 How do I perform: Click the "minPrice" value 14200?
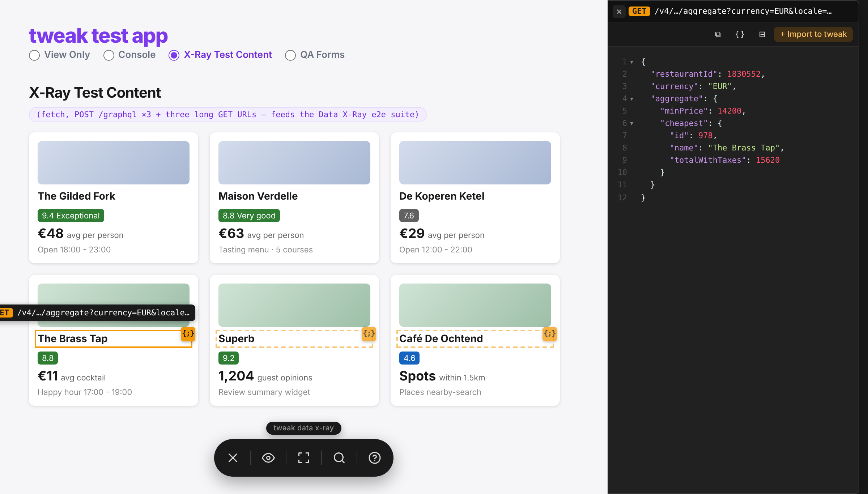[x=729, y=111]
